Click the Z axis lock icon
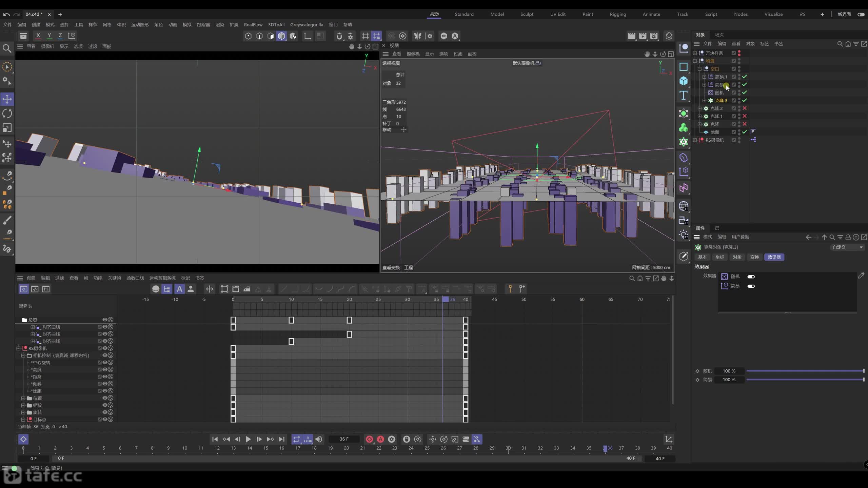The width and height of the screenshot is (868, 488). [x=60, y=36]
